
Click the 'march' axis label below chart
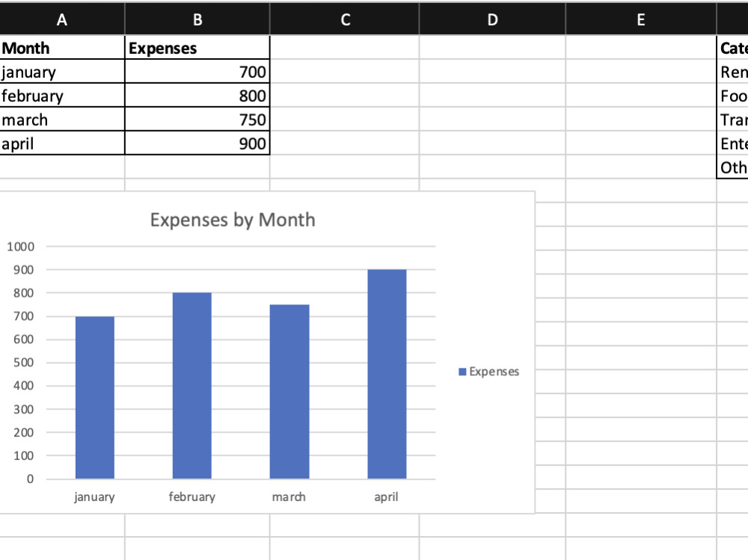(x=289, y=497)
